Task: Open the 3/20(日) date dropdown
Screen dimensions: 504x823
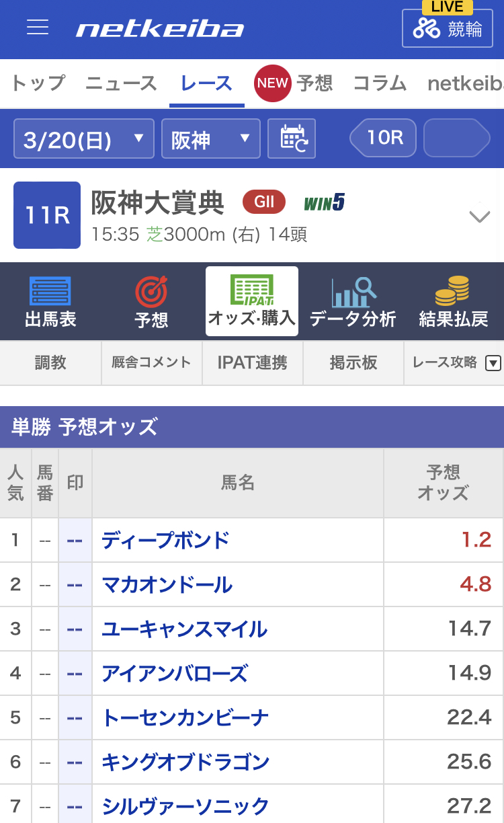Action: [84, 139]
